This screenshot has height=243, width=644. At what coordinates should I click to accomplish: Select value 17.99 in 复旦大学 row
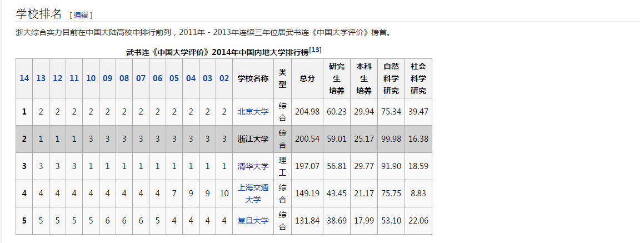364,221
